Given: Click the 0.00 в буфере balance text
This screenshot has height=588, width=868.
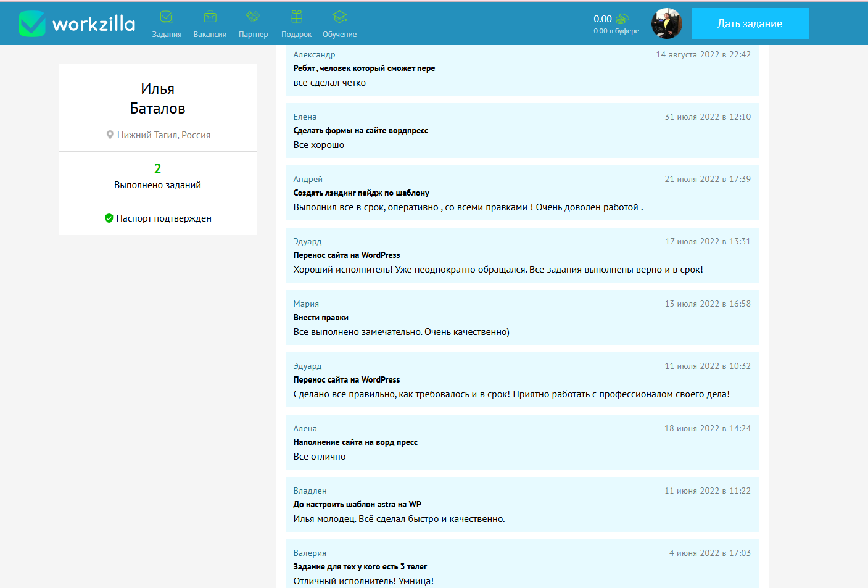Looking at the screenshot, I should point(616,31).
